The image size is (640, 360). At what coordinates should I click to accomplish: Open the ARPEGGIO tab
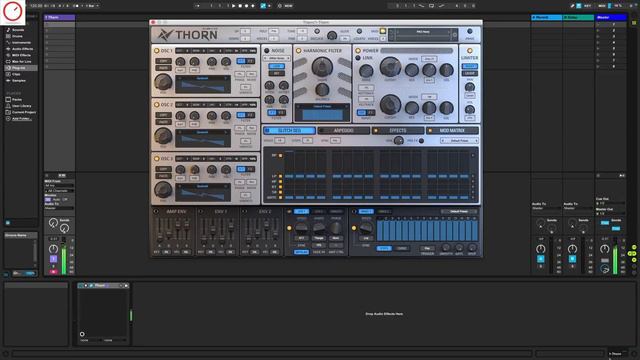point(343,131)
